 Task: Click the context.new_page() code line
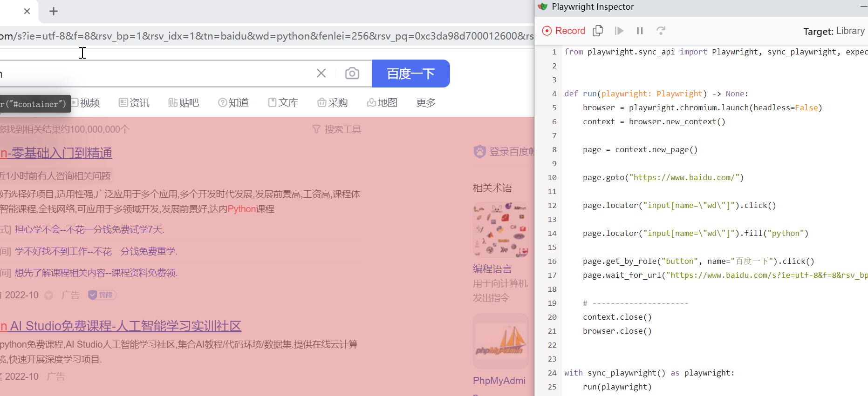point(640,149)
